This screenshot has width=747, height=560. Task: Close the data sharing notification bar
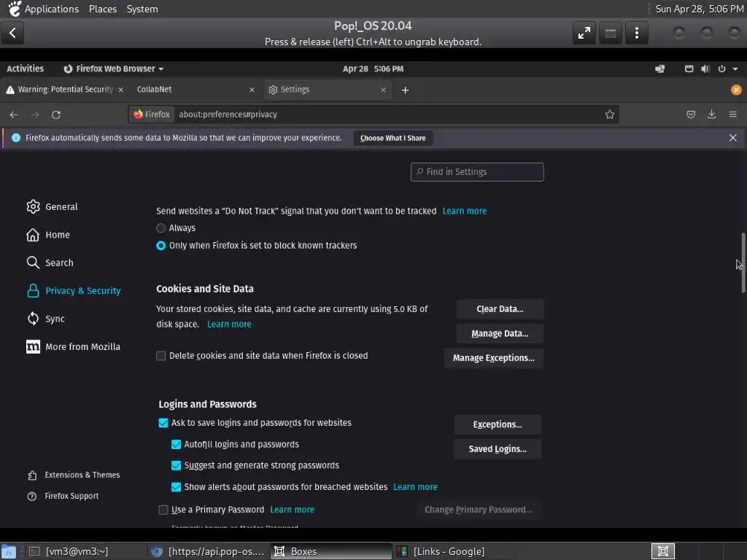pyautogui.click(x=732, y=138)
